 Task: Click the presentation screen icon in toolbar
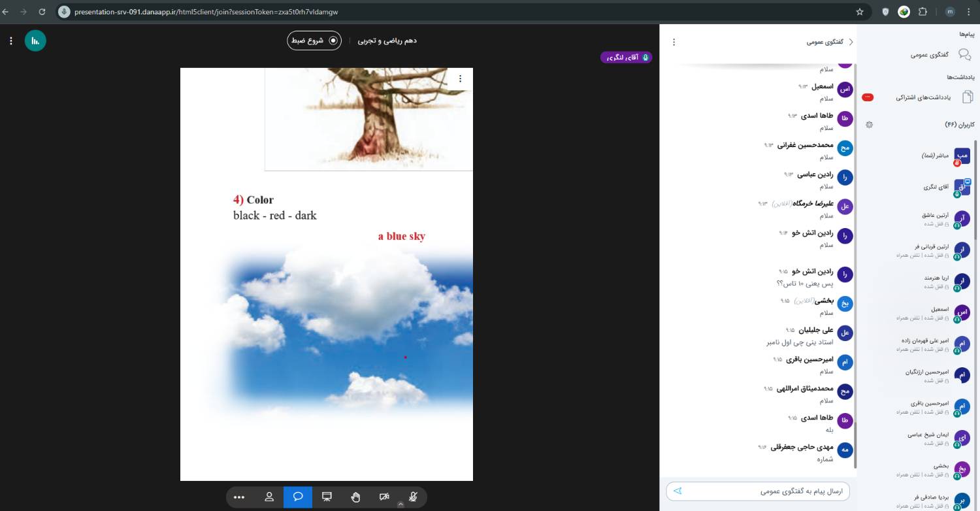click(x=327, y=497)
